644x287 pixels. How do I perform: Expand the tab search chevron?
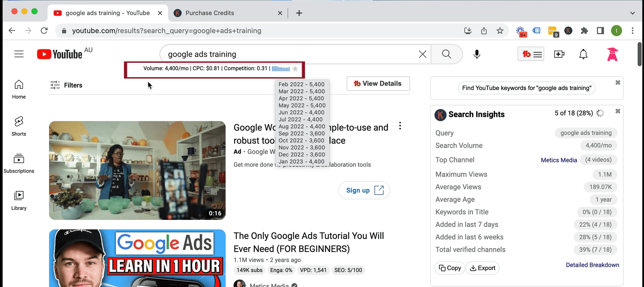(x=633, y=13)
